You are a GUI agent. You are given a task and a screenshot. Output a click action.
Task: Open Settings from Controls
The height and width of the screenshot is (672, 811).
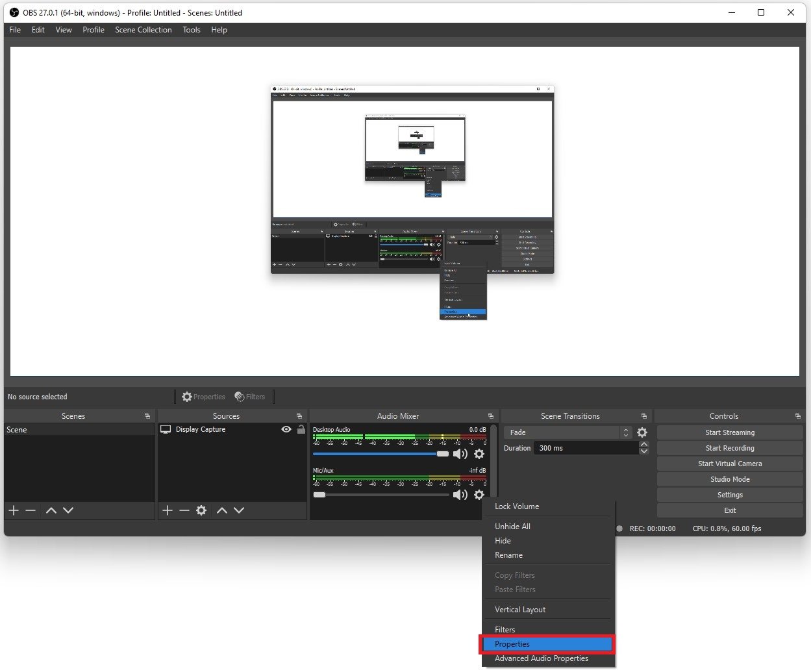[x=730, y=495]
